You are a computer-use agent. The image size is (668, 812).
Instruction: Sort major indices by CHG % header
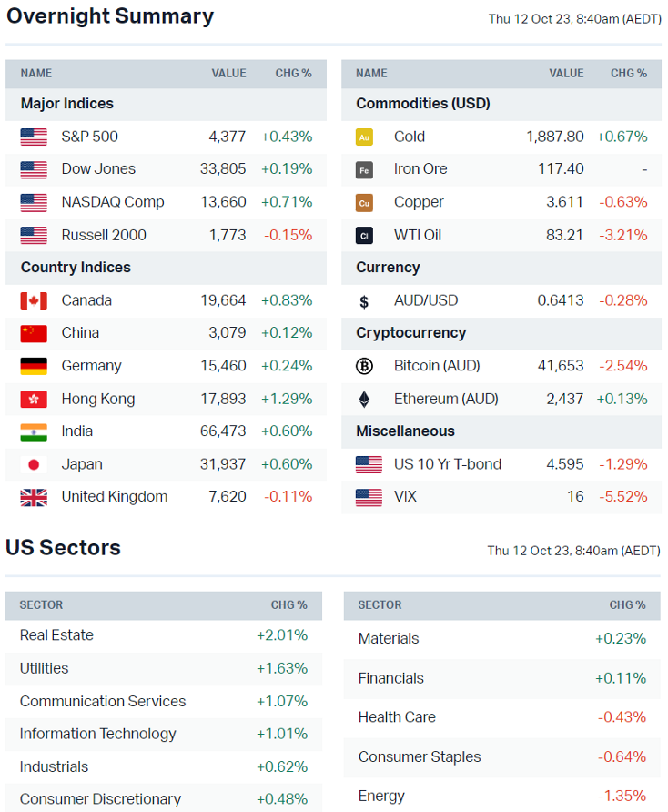pyautogui.click(x=293, y=73)
